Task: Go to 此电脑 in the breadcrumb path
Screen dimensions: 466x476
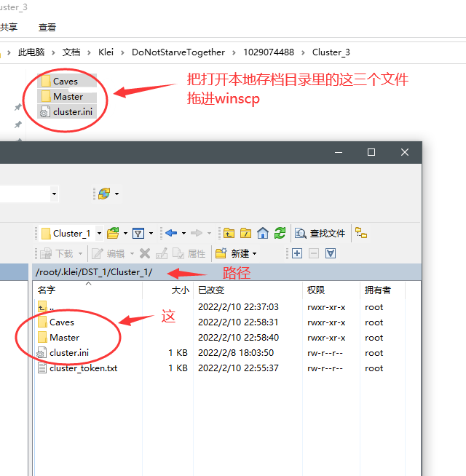Action: [31, 52]
